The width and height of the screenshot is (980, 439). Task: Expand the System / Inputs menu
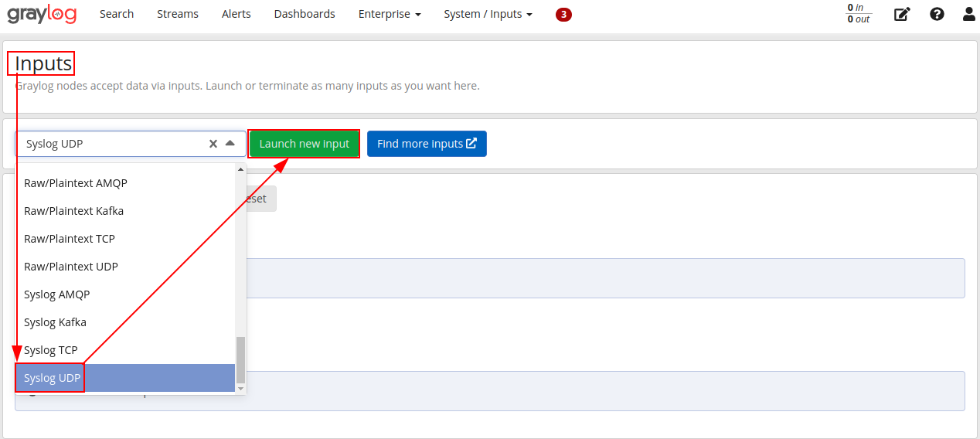[x=488, y=14]
